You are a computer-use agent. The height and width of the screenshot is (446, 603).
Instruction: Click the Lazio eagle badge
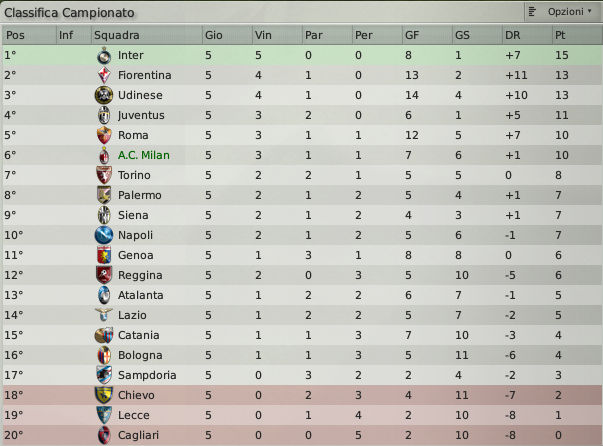click(x=104, y=315)
